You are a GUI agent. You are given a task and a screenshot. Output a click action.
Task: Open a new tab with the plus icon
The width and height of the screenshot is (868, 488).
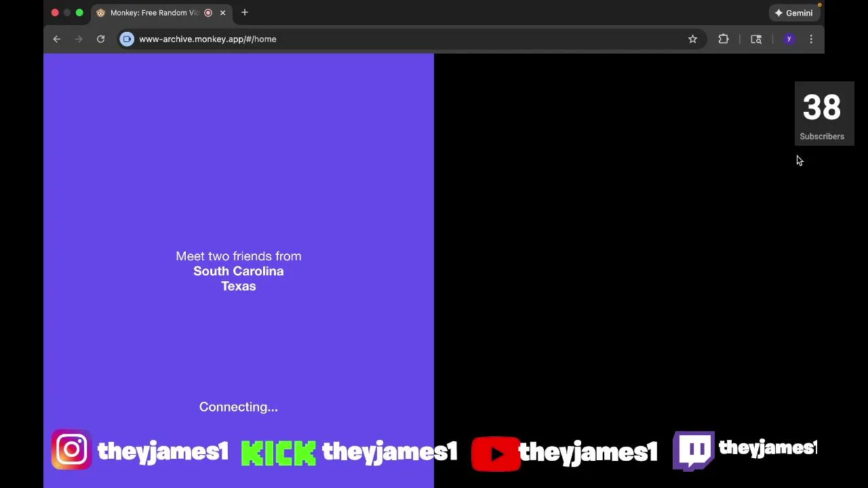[x=245, y=12]
